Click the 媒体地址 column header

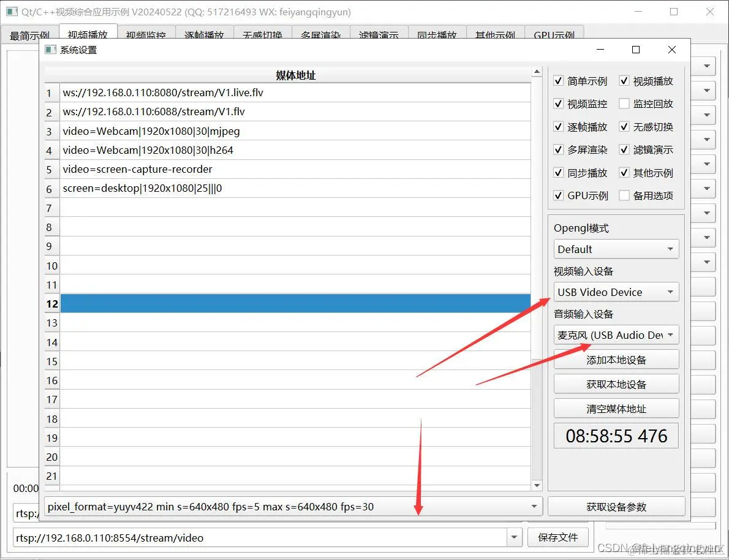(x=295, y=75)
